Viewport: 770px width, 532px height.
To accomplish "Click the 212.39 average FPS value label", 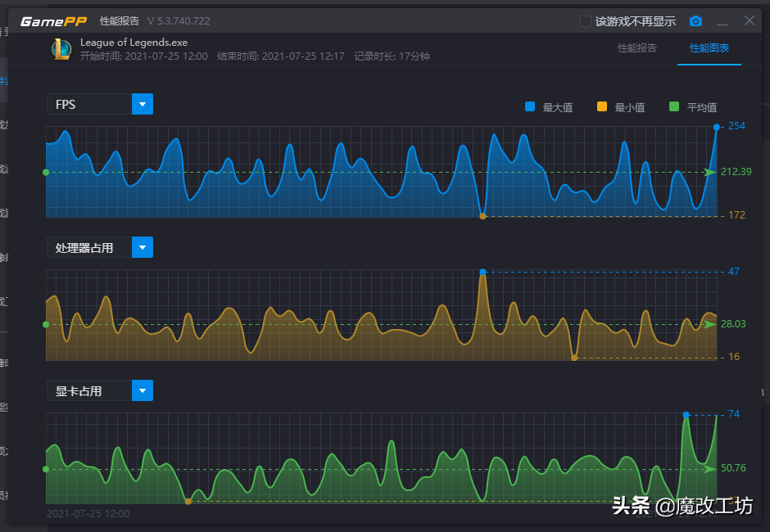I will [736, 172].
